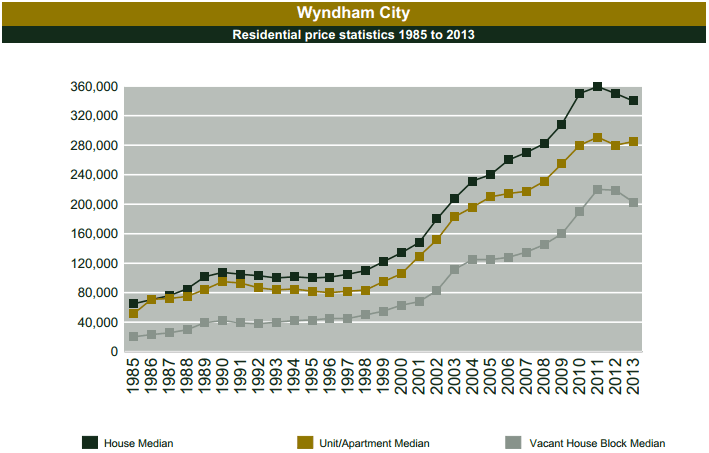Click the Unit/Apartment Median legend swatch
Viewport: 709px width, 453px height.
tap(305, 443)
